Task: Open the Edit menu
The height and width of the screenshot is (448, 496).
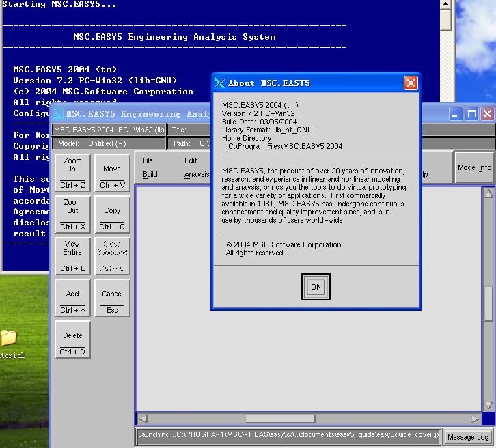Action: (191, 161)
